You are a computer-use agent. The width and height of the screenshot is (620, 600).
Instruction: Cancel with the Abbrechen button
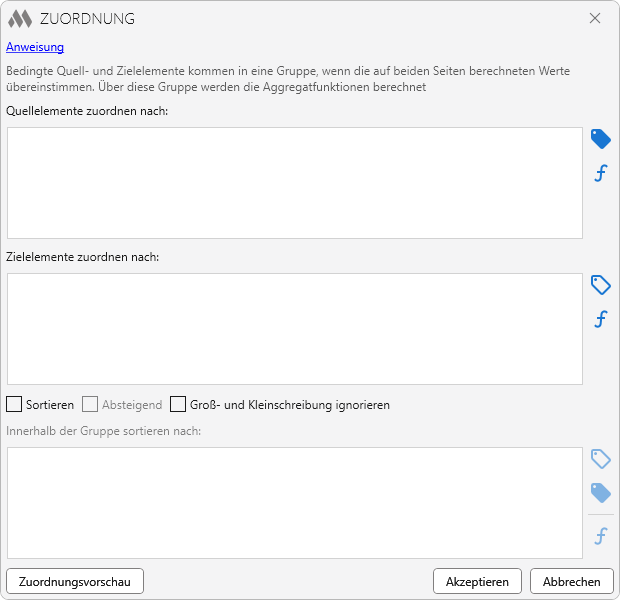pyautogui.click(x=572, y=581)
